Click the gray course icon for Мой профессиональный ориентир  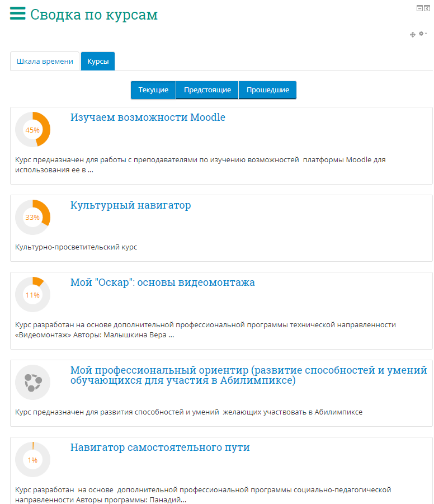pyautogui.click(x=32, y=383)
